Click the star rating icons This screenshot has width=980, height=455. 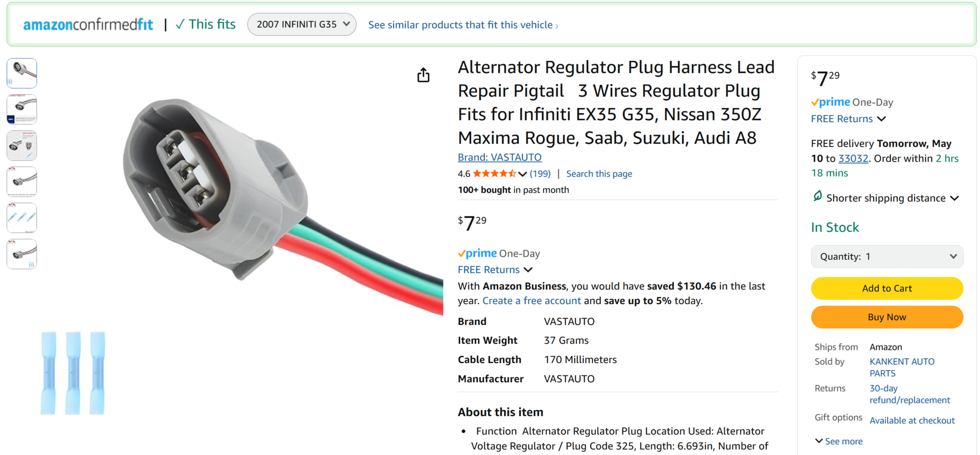(494, 173)
